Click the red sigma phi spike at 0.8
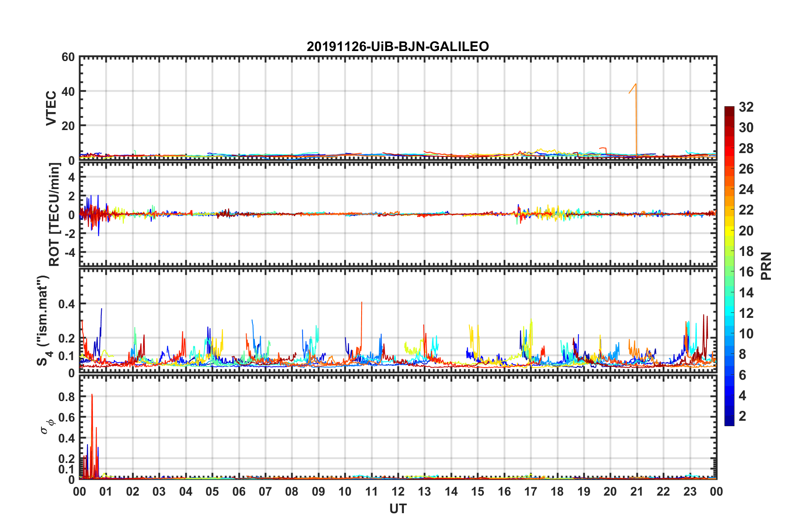This screenshot has height=532, width=796. [x=92, y=435]
